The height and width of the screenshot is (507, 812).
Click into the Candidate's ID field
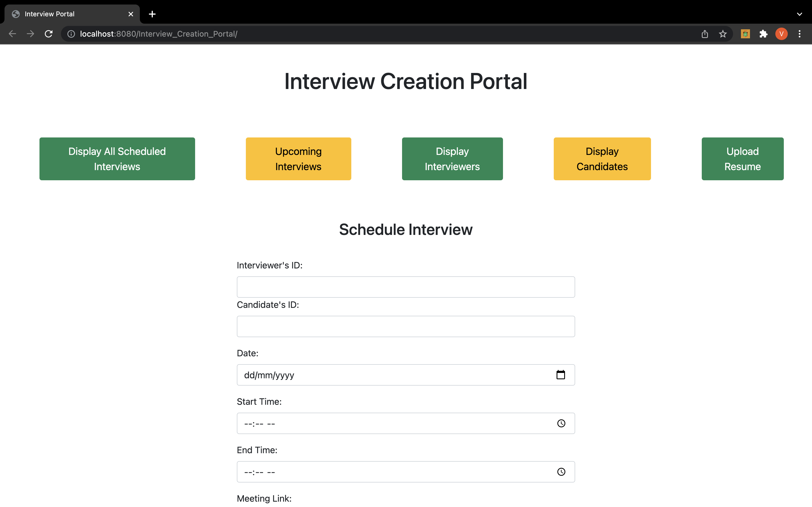[406, 326]
